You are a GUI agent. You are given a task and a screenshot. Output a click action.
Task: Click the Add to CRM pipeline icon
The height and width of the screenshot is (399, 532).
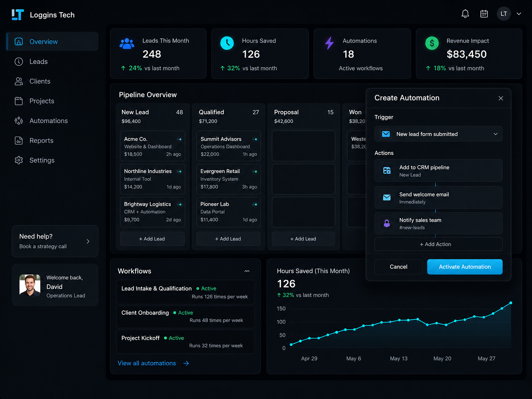[x=387, y=170]
